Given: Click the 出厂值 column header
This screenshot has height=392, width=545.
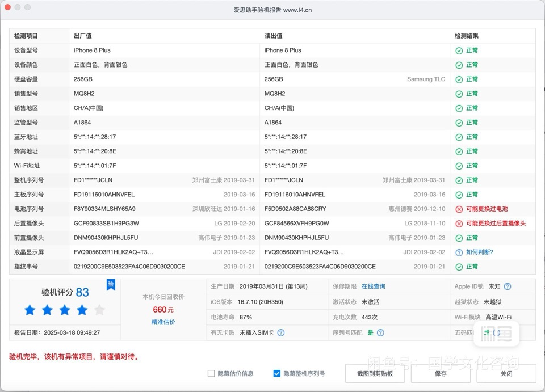Looking at the screenshot, I should tap(83, 36).
